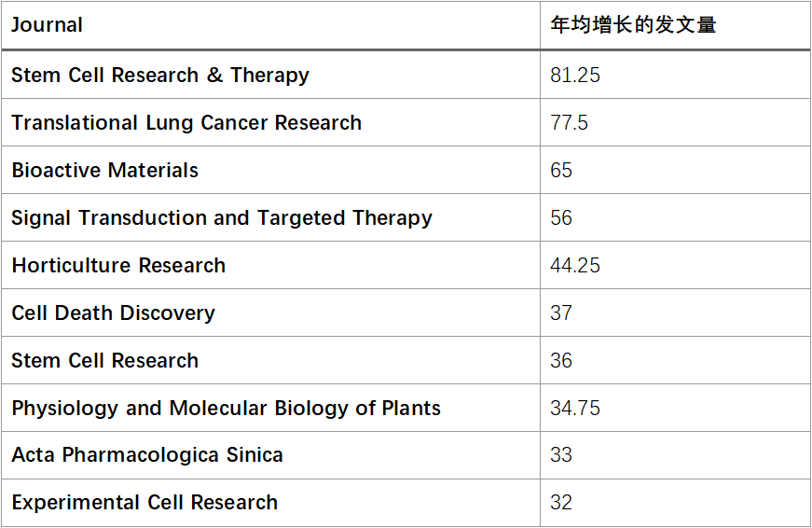Click the 年均增长的发文量 column header
The image size is (812, 528).
[675, 25]
